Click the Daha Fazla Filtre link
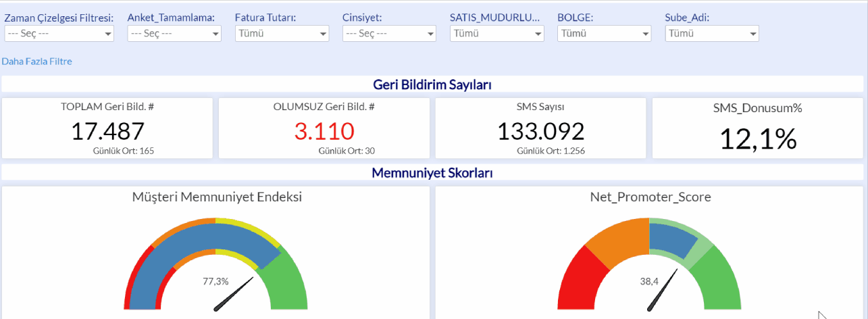The image size is (868, 319). point(36,62)
